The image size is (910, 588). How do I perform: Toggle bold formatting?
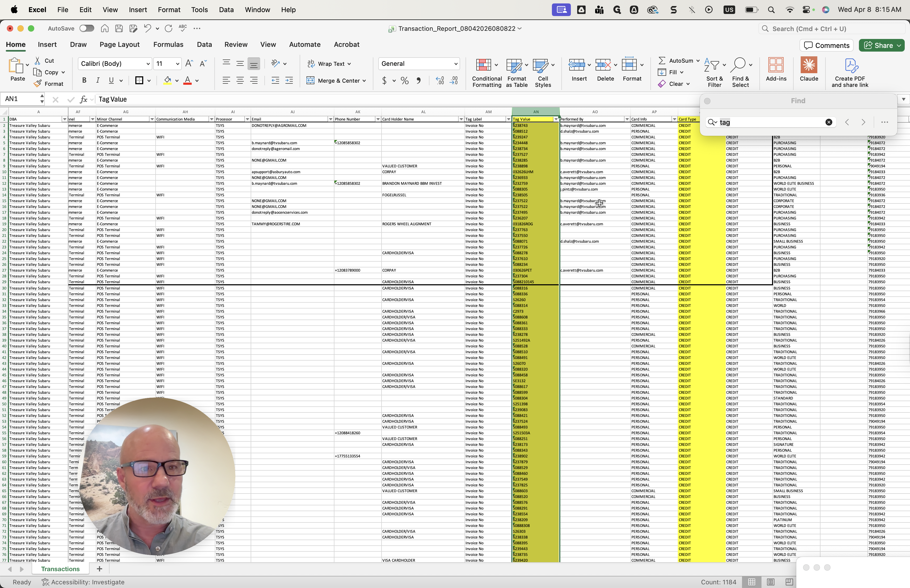click(84, 81)
